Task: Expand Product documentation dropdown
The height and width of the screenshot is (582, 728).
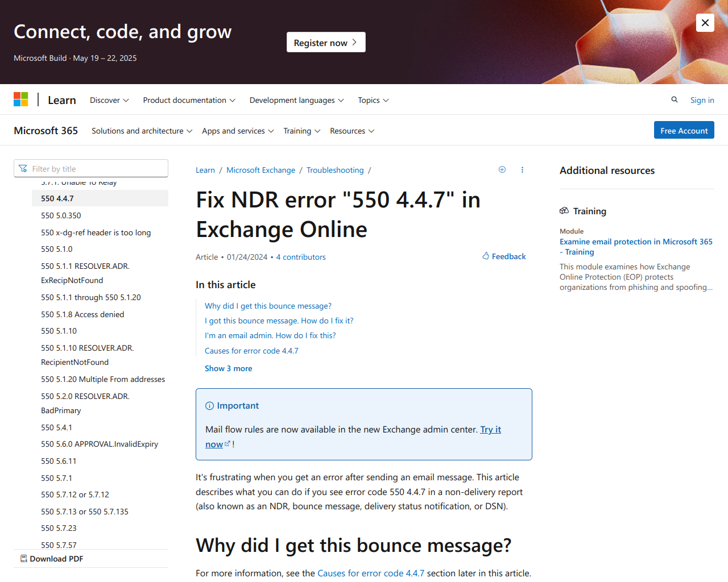Action: click(x=189, y=100)
